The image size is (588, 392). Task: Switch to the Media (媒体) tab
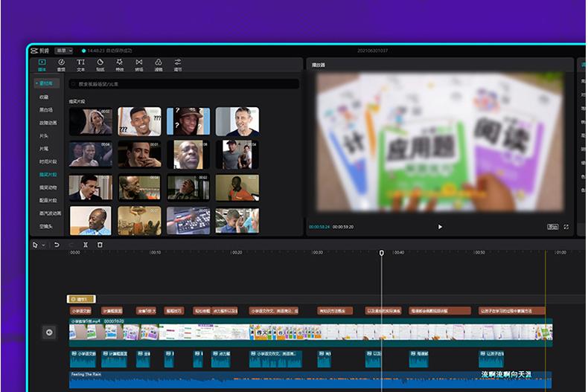pyautogui.click(x=42, y=65)
